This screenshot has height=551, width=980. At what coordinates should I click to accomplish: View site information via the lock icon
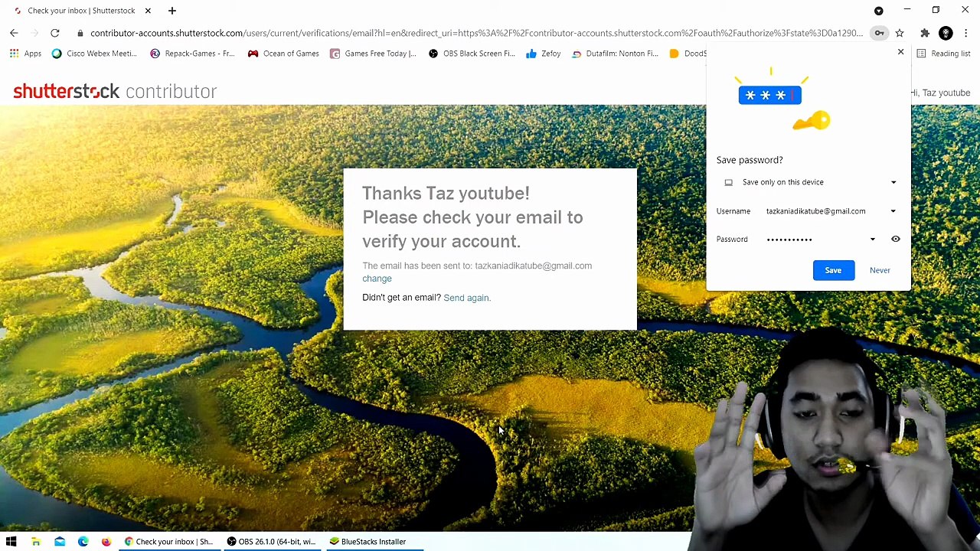pyautogui.click(x=80, y=33)
